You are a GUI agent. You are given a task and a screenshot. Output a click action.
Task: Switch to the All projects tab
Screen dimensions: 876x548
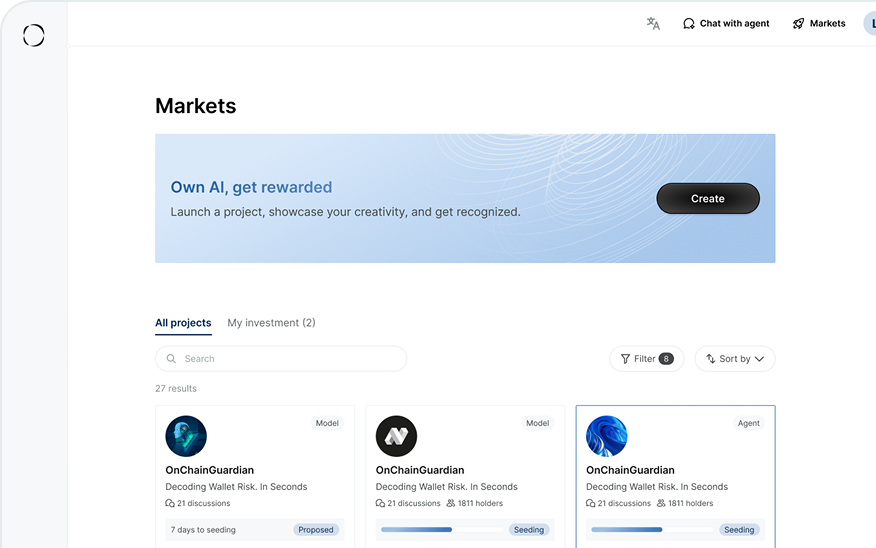[183, 323]
